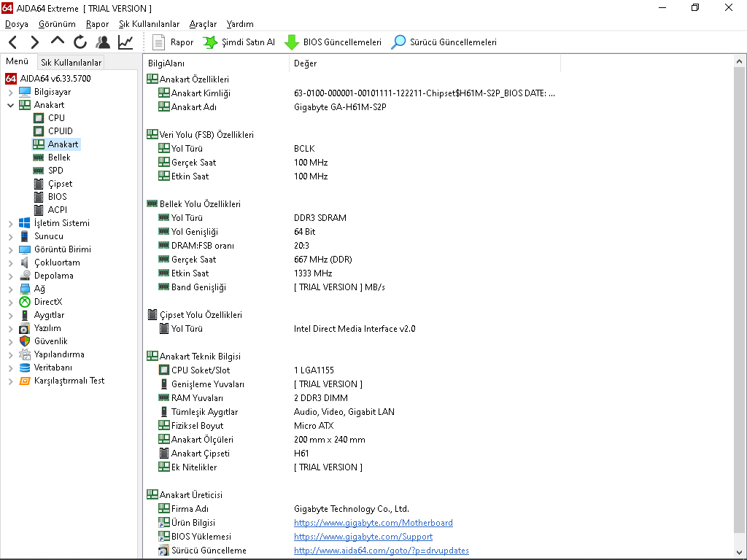Viewport: 747px width, 560px height.
Task: Open the Rapor menu
Action: (x=97, y=24)
